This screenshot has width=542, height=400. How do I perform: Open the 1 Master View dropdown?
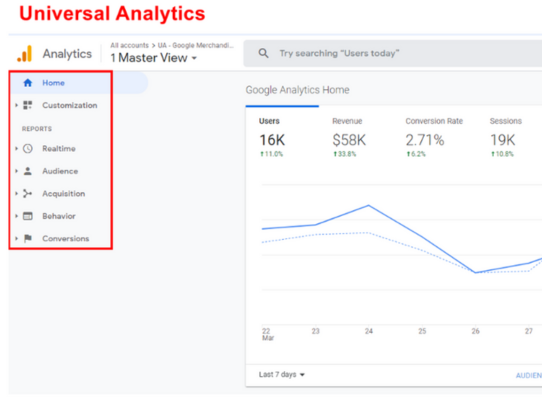point(153,58)
